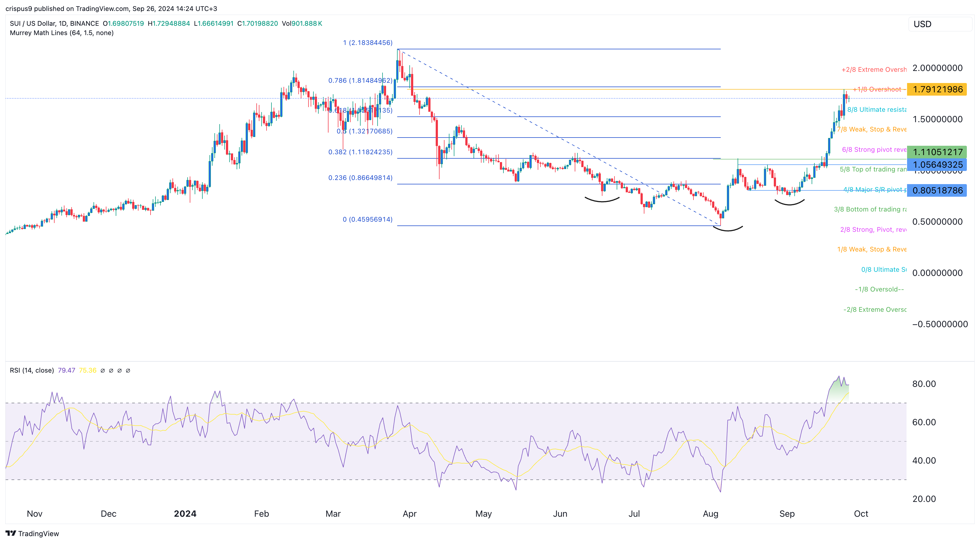Screen dimensions: 980x543
Task: Click the Fibonacci 1 (2.18384456) level label
Action: [367, 42]
